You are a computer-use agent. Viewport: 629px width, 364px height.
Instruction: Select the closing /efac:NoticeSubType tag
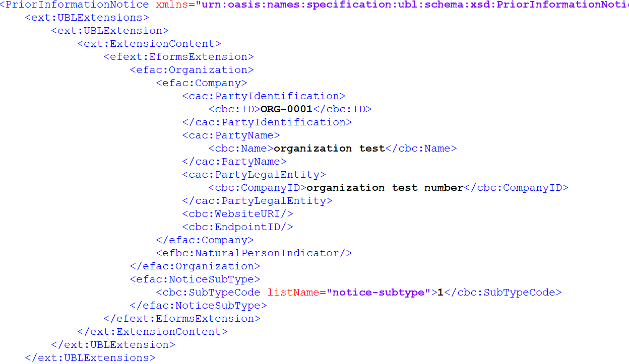199,306
